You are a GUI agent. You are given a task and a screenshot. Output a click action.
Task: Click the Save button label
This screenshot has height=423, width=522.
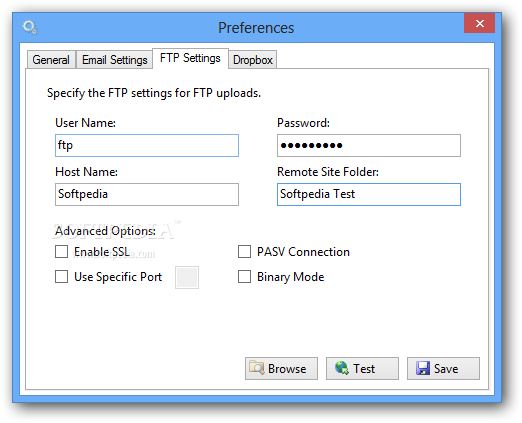click(446, 369)
